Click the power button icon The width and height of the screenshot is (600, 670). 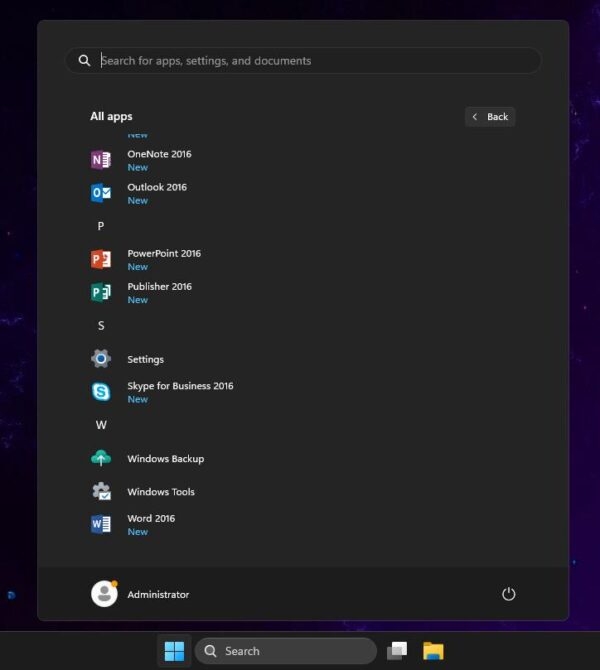(x=508, y=594)
